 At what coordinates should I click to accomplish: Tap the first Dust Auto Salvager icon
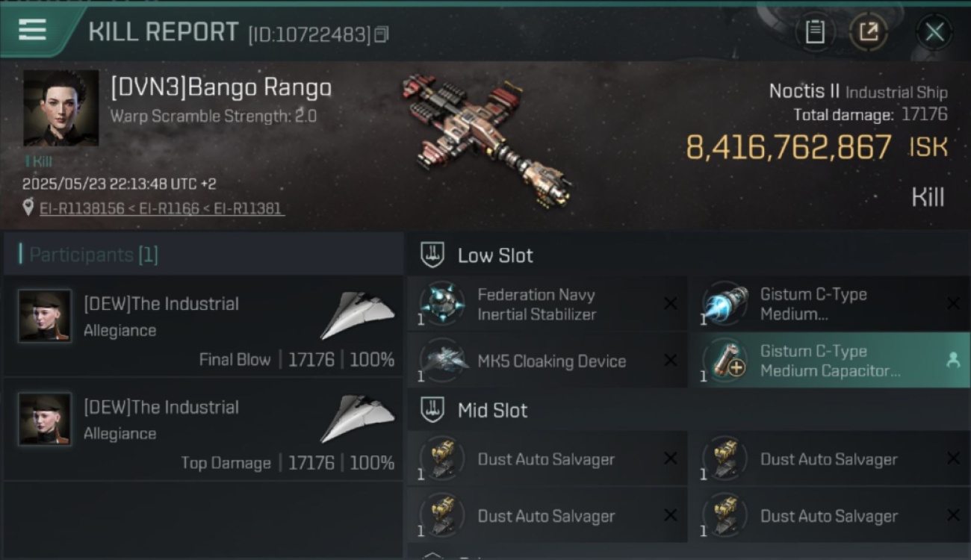click(x=442, y=458)
